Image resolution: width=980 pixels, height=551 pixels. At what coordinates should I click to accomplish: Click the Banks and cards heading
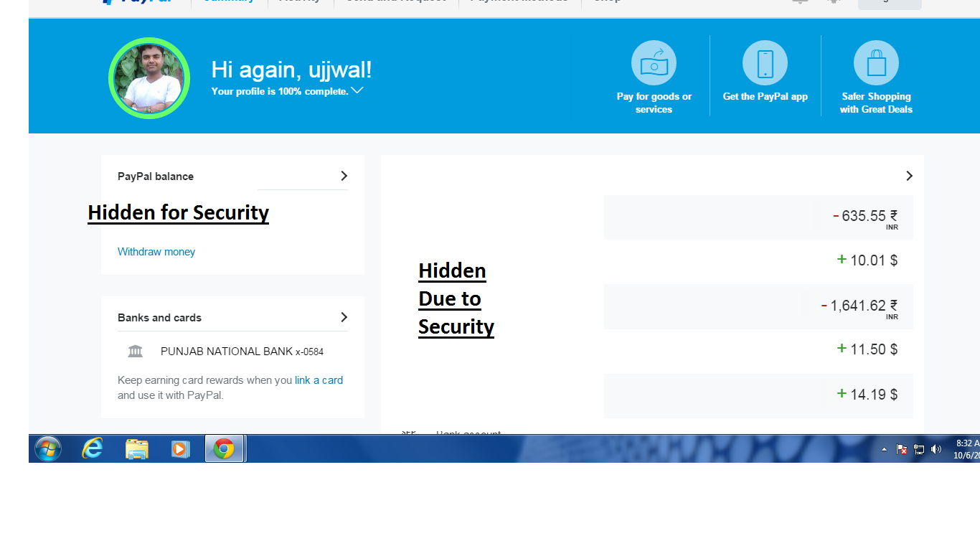159,318
